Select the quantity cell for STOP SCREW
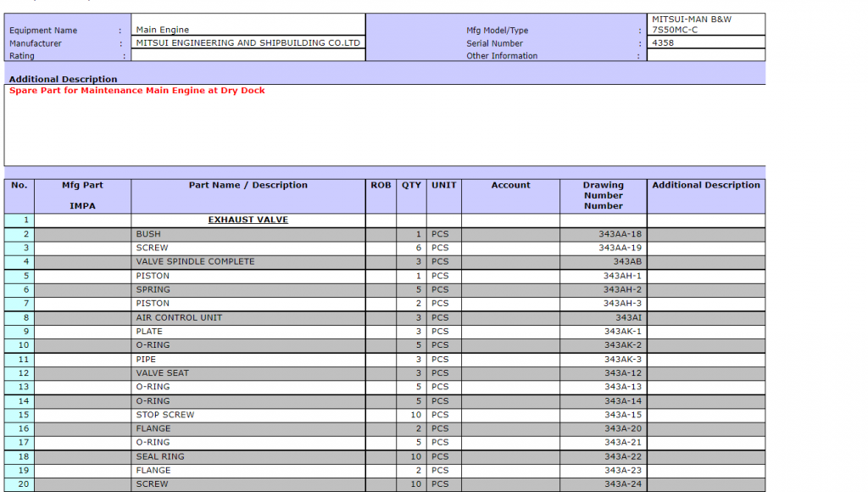The width and height of the screenshot is (868, 492). tap(411, 415)
